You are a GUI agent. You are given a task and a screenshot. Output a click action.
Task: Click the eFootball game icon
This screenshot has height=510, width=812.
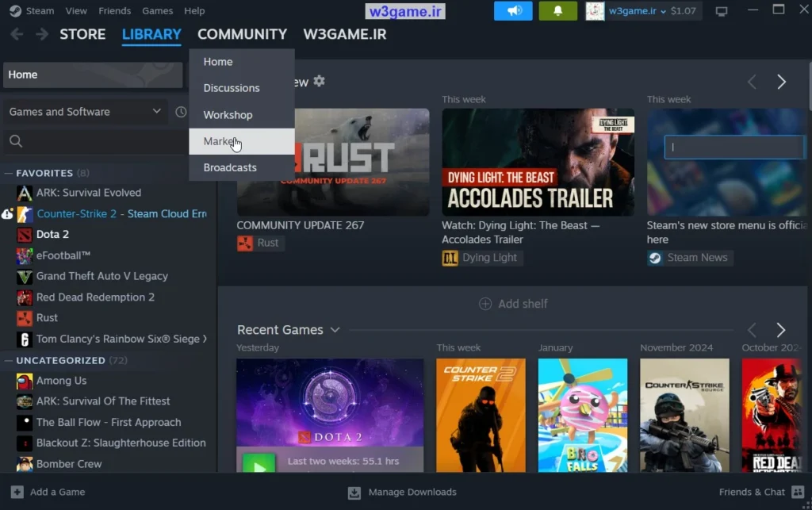(x=25, y=255)
